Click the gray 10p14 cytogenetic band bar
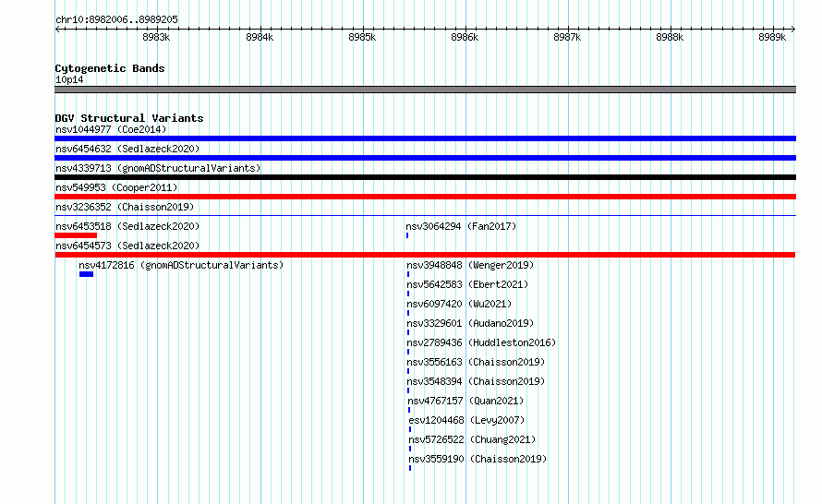This screenshot has width=822, height=504. point(425,90)
